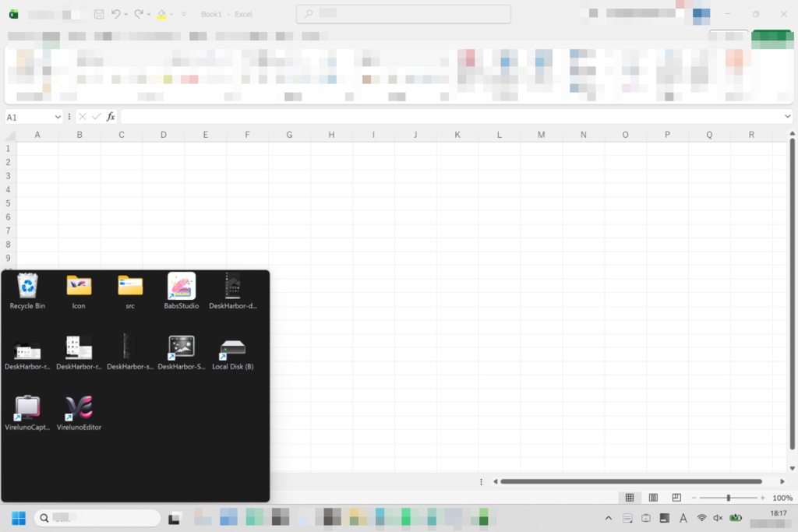Open Customize Quick Access Toolbar dropdown
The height and width of the screenshot is (532, 798).
coord(184,14)
